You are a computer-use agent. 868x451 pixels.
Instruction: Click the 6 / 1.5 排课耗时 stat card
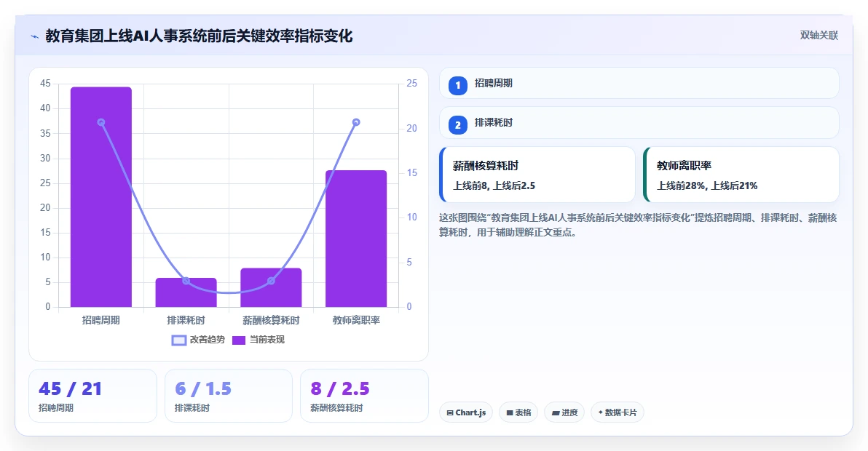[x=229, y=396]
